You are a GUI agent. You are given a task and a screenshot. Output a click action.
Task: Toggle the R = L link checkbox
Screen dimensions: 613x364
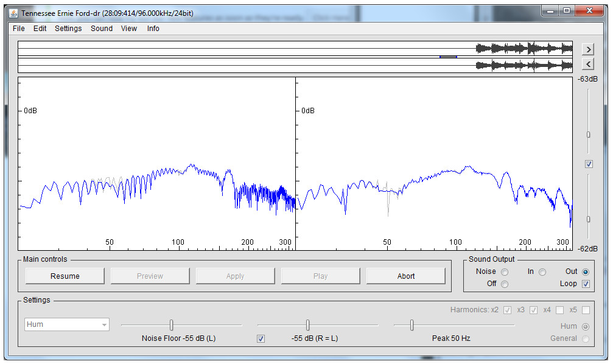pos(261,338)
